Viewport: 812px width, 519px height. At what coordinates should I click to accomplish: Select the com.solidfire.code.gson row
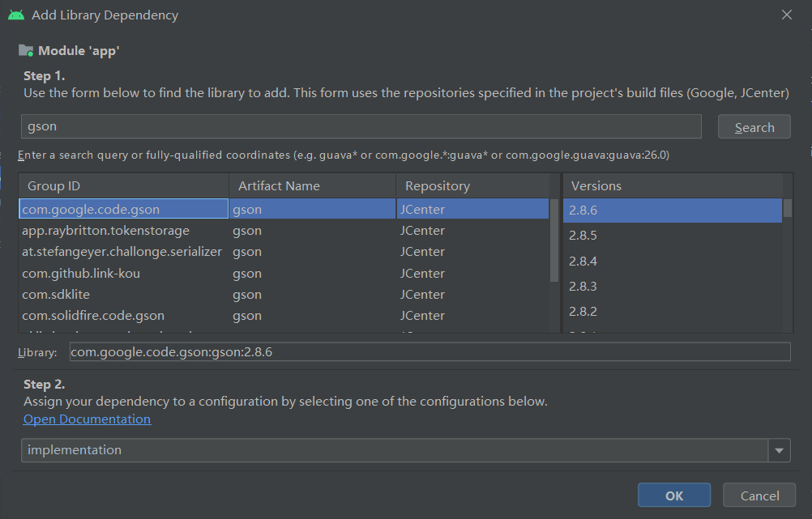284,316
